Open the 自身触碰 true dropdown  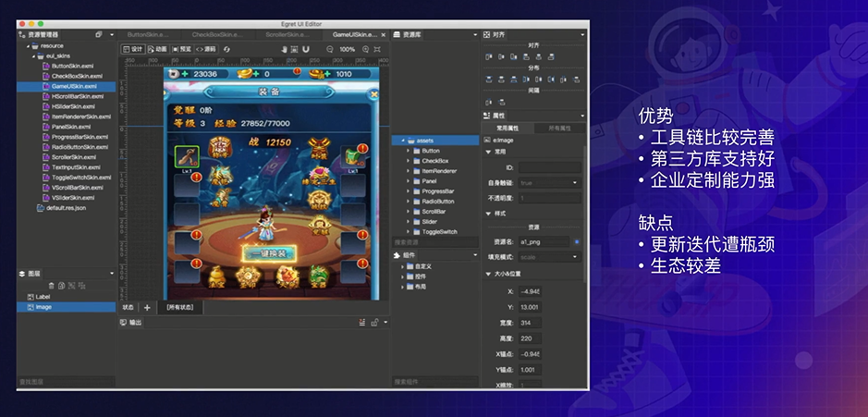click(550, 183)
